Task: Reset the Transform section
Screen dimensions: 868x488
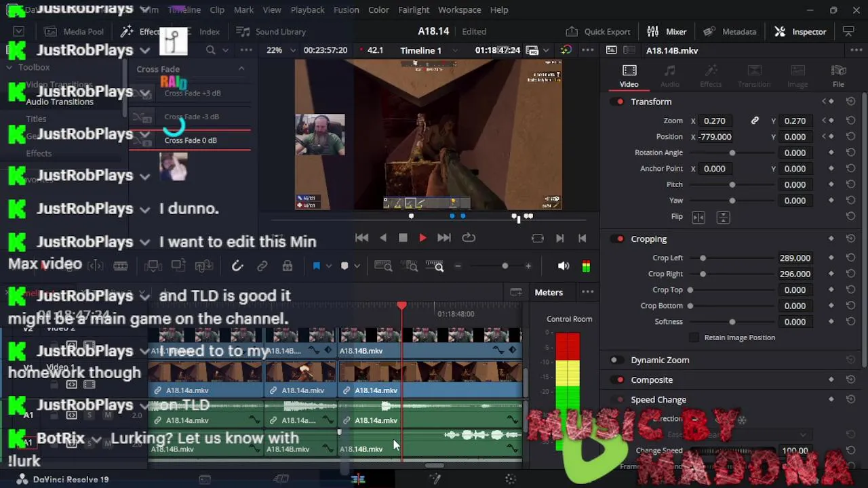Action: pos(850,102)
